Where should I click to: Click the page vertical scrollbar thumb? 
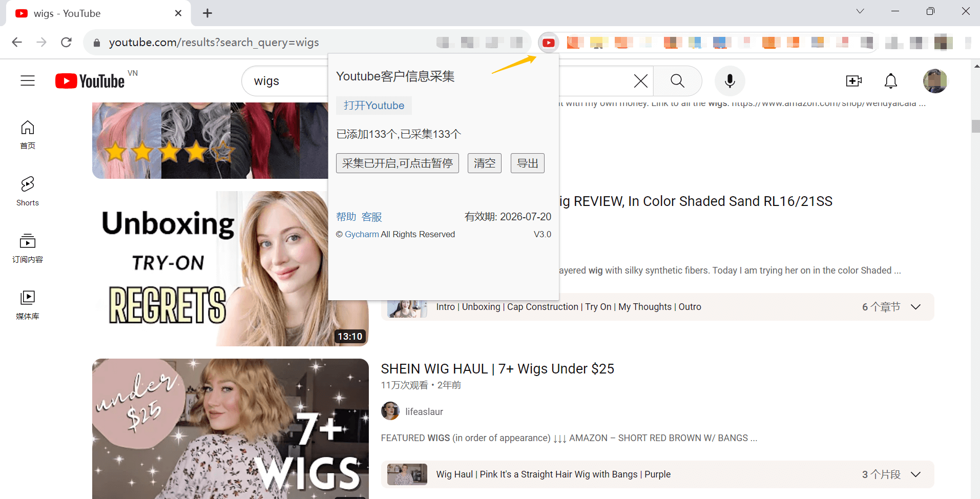pyautogui.click(x=975, y=126)
